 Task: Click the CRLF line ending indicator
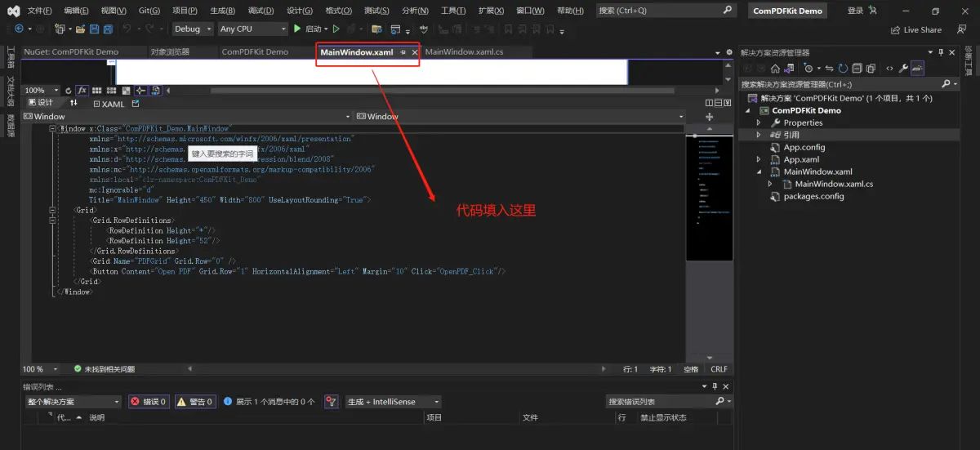click(719, 369)
